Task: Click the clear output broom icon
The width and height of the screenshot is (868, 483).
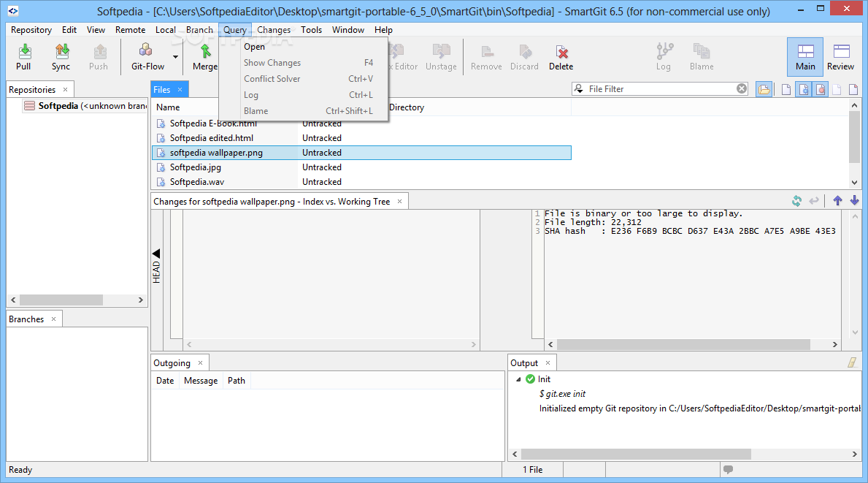Action: (853, 363)
